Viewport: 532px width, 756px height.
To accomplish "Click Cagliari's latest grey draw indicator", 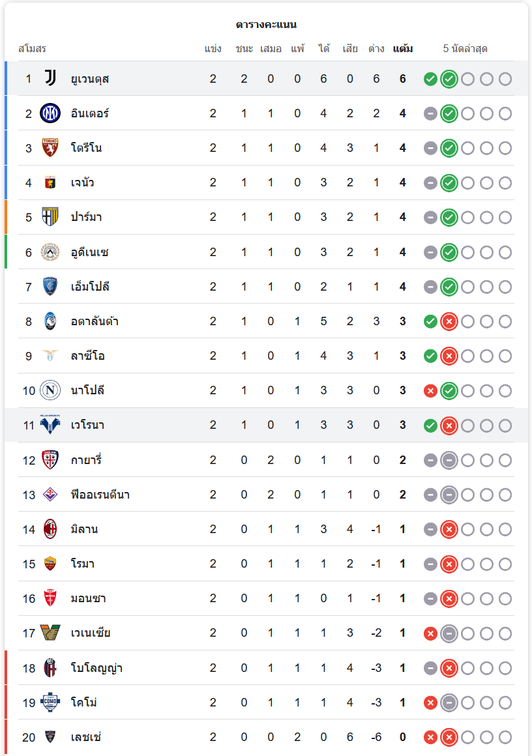I will pyautogui.click(x=449, y=460).
